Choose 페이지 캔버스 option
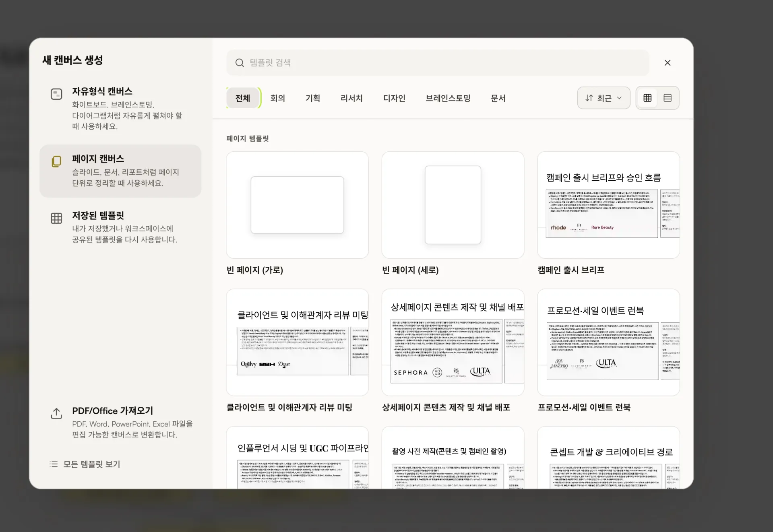 point(120,171)
